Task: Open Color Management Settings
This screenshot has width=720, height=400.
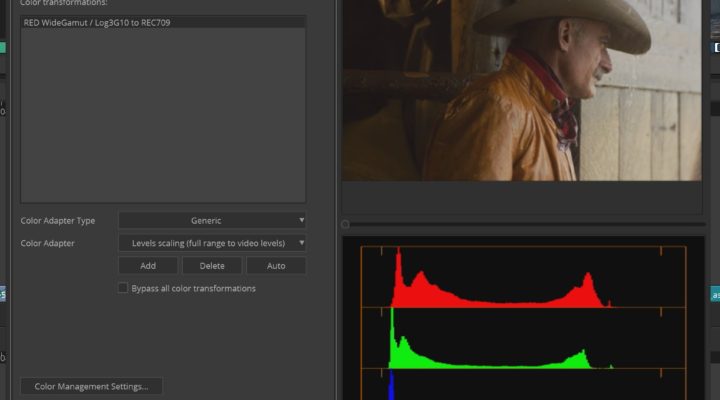Action: [x=91, y=386]
